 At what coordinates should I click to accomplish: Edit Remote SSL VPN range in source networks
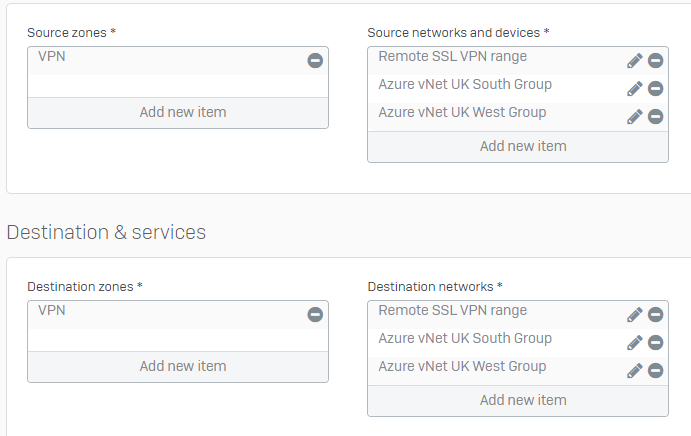point(635,61)
